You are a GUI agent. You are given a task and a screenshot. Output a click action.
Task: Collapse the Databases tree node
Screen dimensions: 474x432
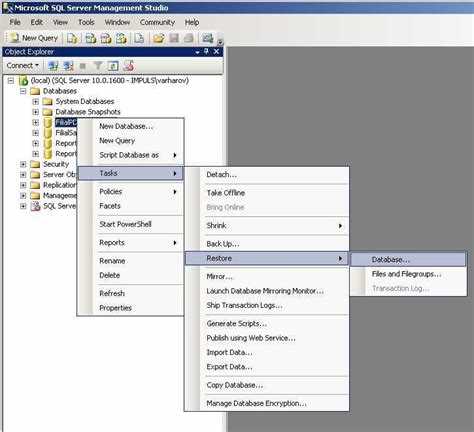pos(23,91)
